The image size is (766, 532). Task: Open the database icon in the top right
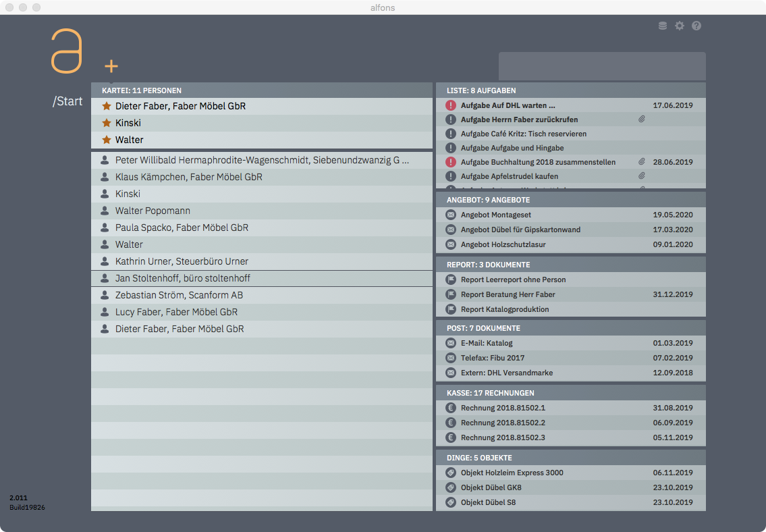click(663, 26)
